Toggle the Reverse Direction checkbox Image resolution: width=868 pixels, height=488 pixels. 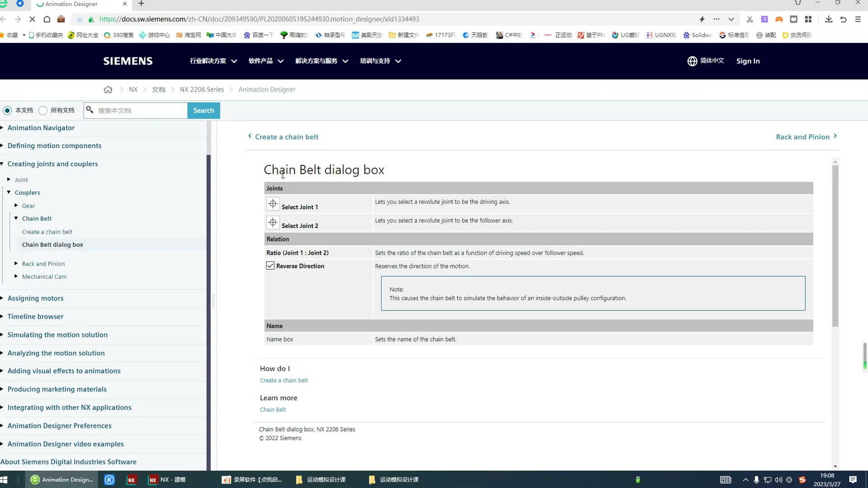click(x=270, y=266)
